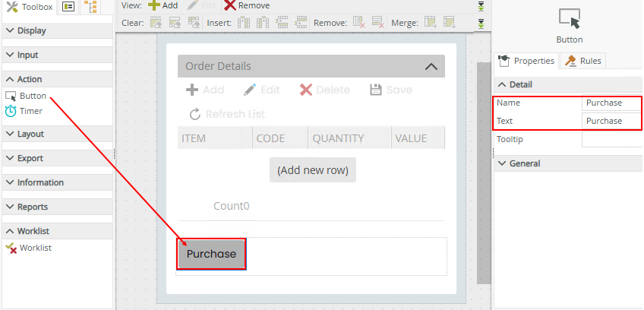Click the large Button icon atop the properties panel

pyautogui.click(x=570, y=18)
